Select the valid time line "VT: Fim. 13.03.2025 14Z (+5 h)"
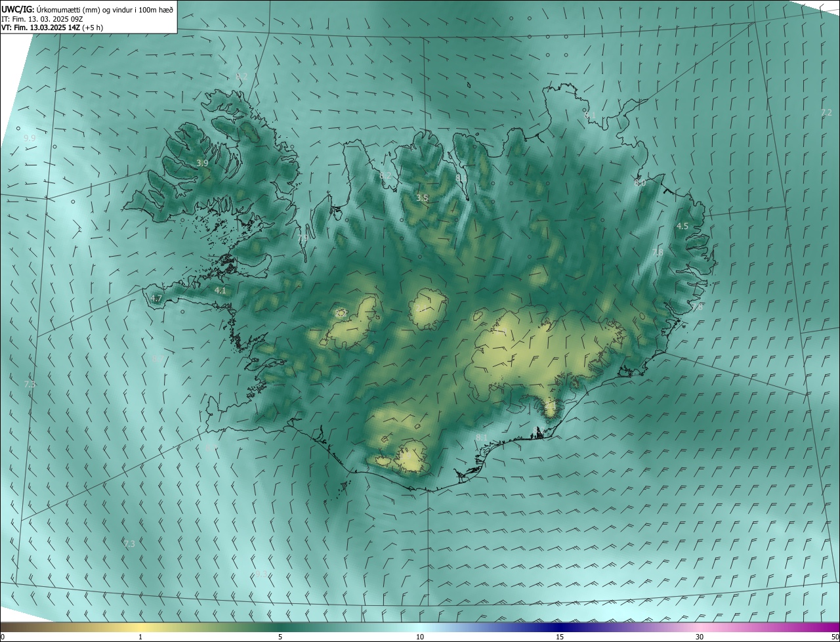 52,28
